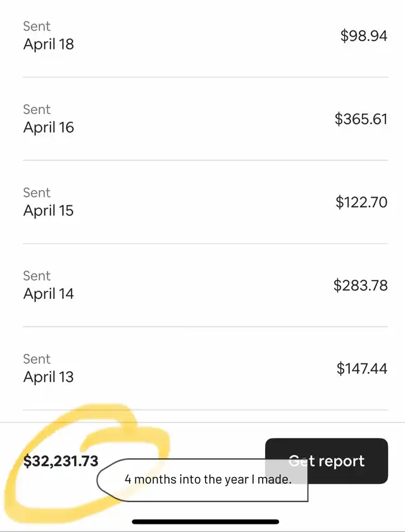Tap the '4 months into the year' caption

tap(208, 479)
